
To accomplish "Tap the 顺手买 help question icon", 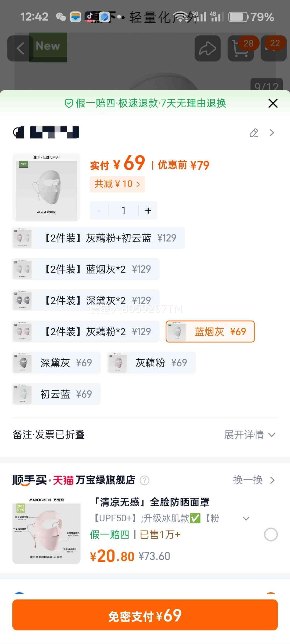I will (x=144, y=480).
